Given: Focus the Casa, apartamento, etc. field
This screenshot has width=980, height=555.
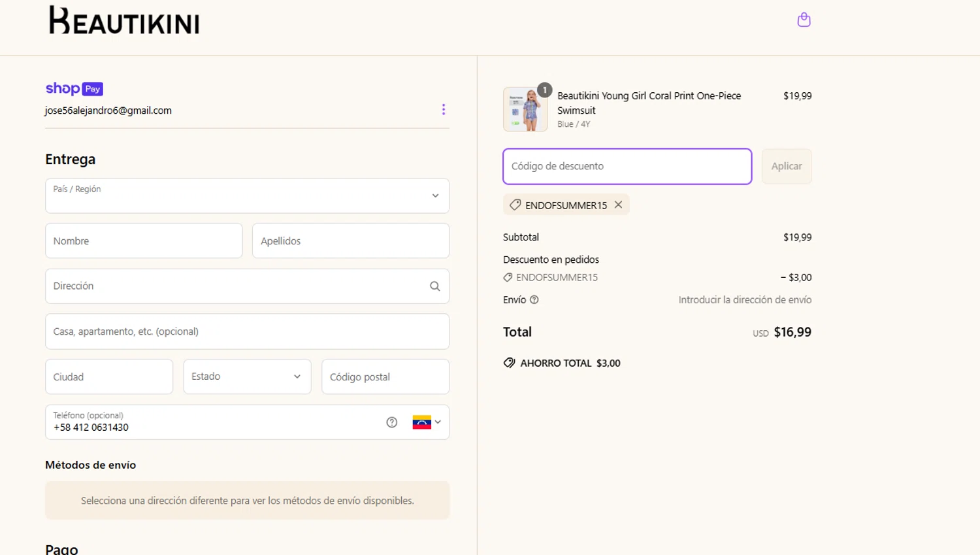Looking at the screenshot, I should [247, 331].
